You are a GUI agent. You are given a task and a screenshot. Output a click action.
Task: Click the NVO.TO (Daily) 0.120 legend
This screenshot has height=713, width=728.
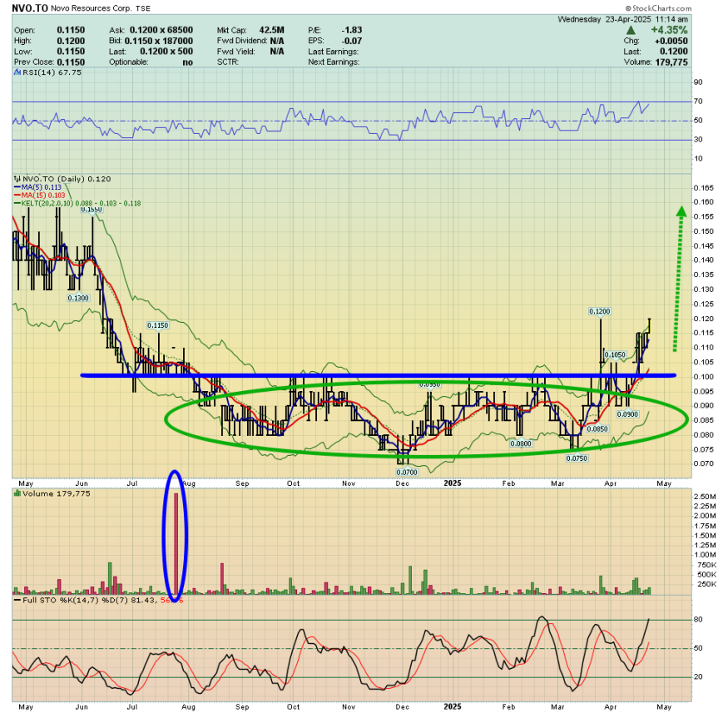[67, 179]
